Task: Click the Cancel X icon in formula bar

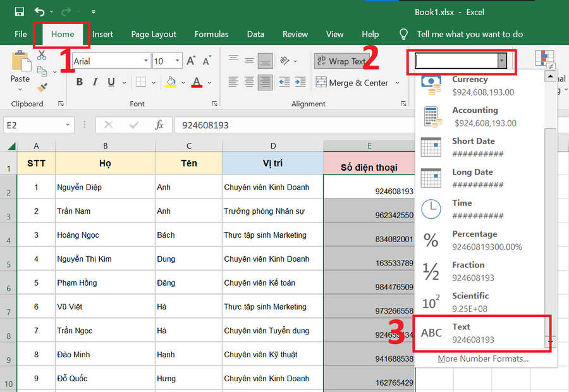Action: pyautogui.click(x=108, y=125)
